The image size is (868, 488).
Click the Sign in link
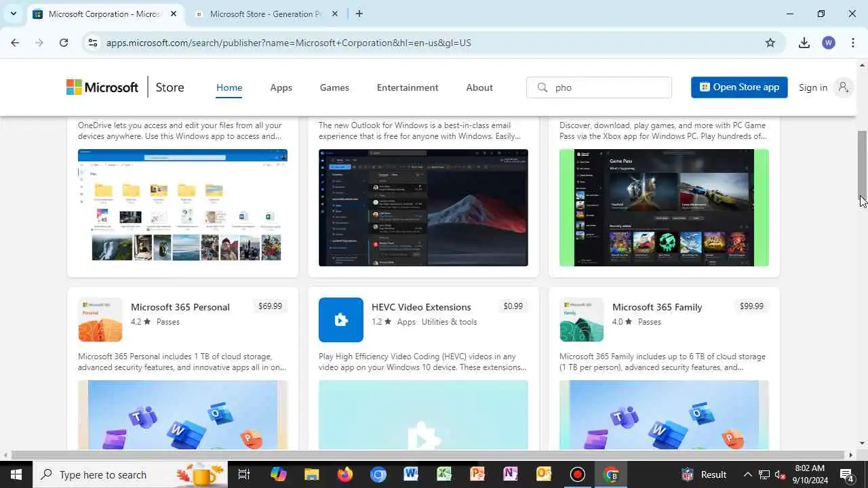pos(813,87)
